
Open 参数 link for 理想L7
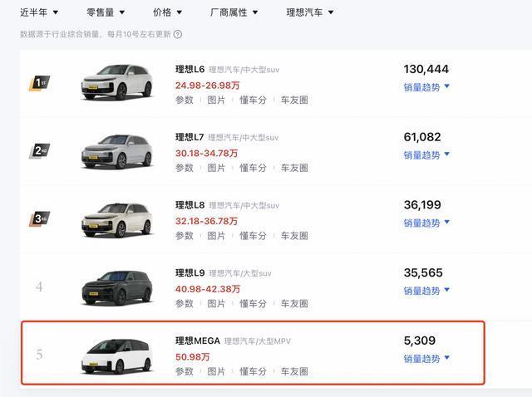tap(185, 168)
